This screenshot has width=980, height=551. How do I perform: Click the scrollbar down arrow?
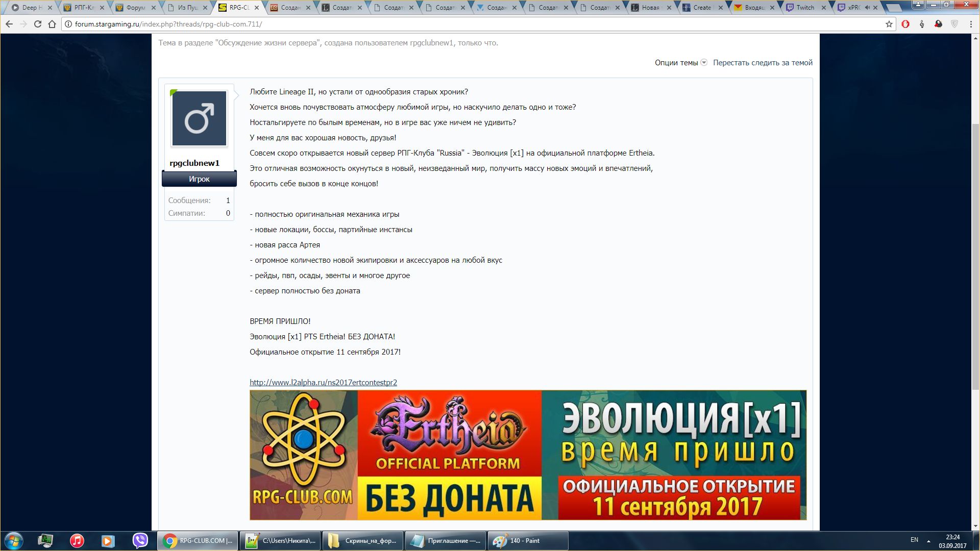(x=975, y=526)
